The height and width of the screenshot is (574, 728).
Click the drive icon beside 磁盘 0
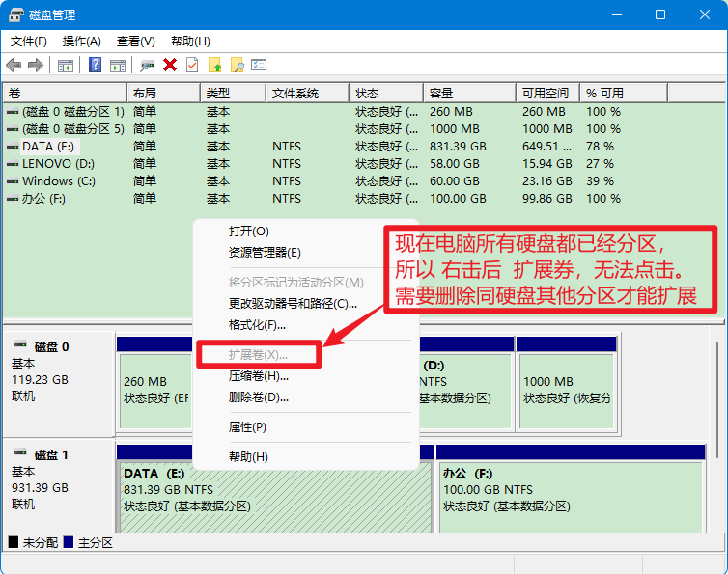20,344
